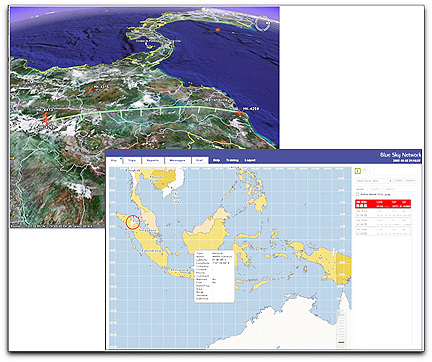
Task: Click the Delete button beside the dropdown
Action: pos(399,181)
